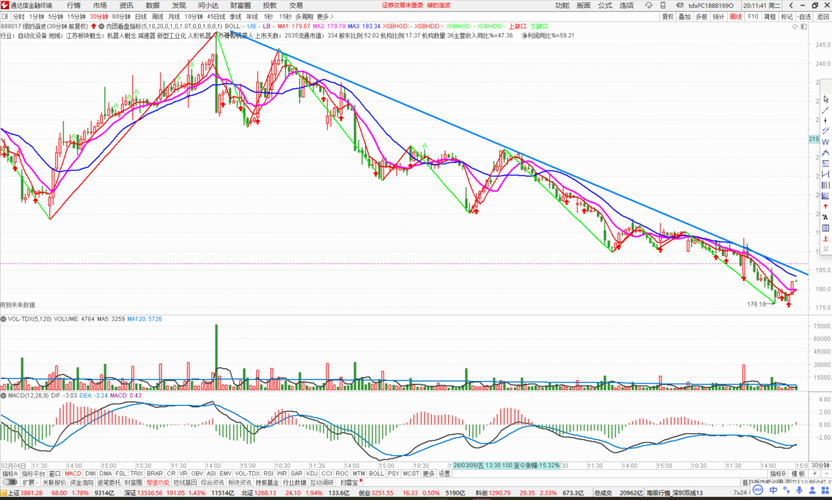Select the KDJ indicator tab
Viewport: 832px width, 500px height.
[311, 473]
